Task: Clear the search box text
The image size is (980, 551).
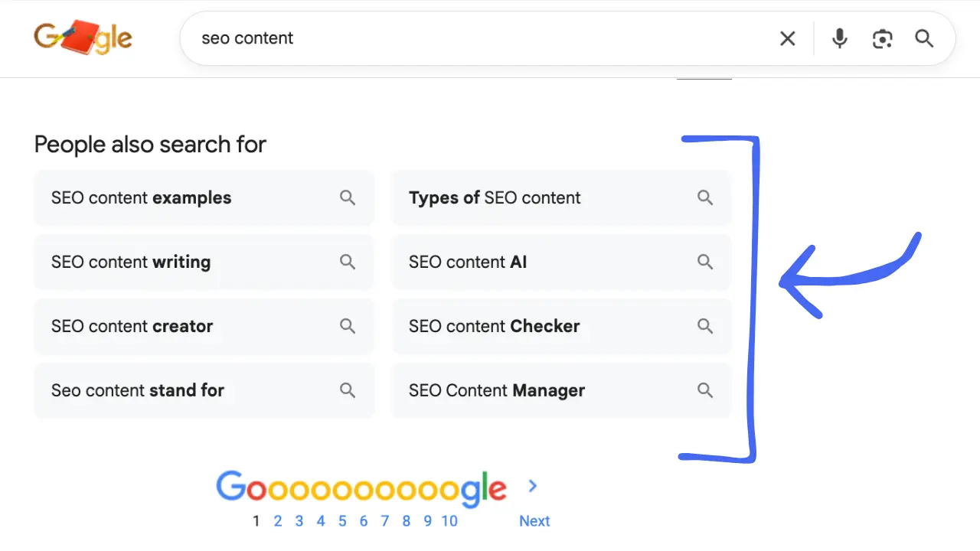Action: pyautogui.click(x=787, y=38)
